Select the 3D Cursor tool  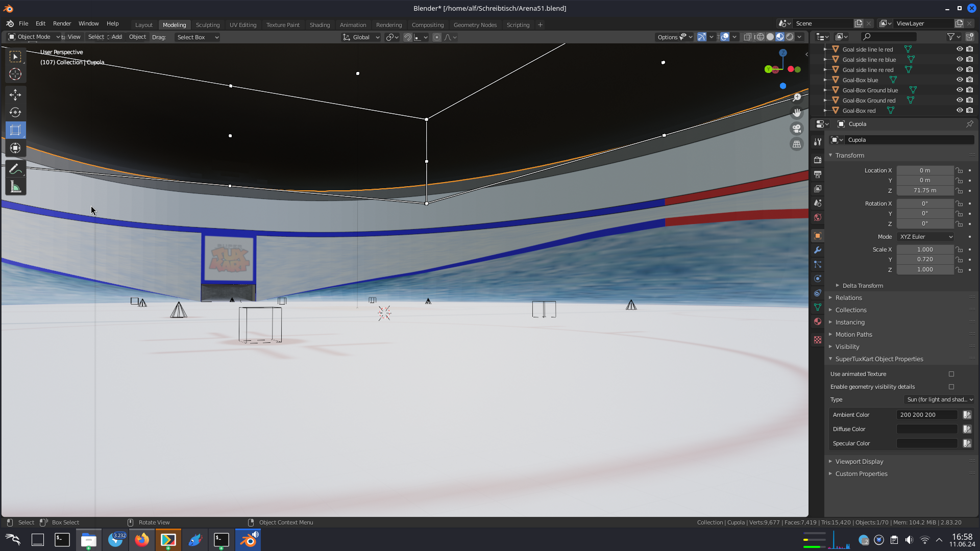click(15, 74)
